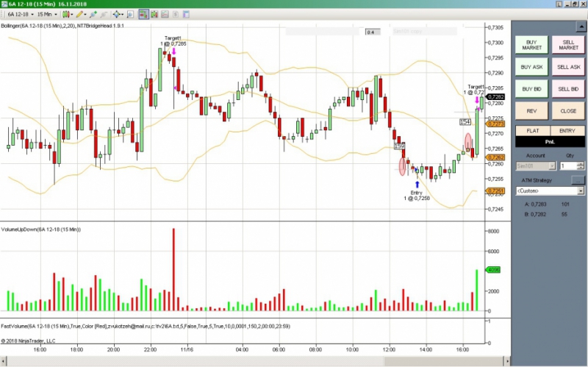Viewport: 588px width, 367px height.
Task: Click the orange 0,7262 price marker
Action: click(x=495, y=157)
